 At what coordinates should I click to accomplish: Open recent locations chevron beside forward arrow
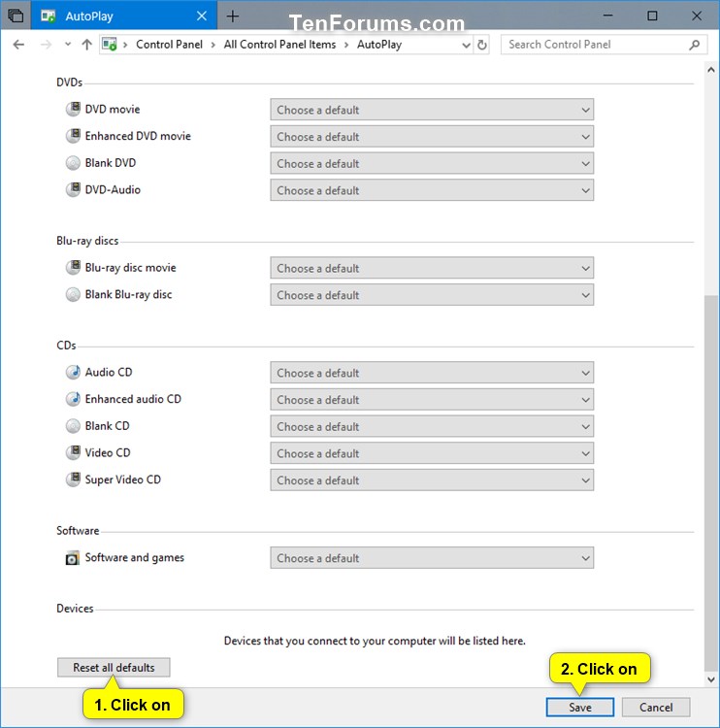(x=68, y=44)
